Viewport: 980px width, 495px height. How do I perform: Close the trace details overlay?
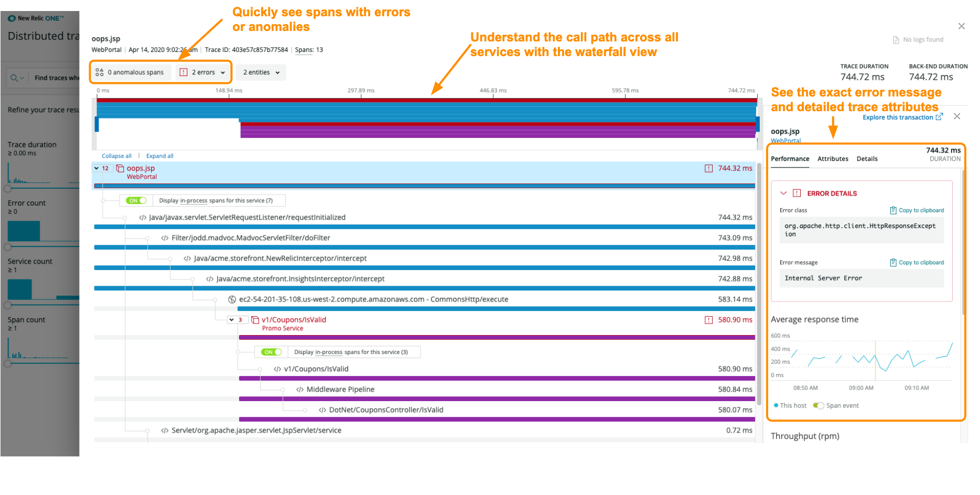click(x=962, y=26)
